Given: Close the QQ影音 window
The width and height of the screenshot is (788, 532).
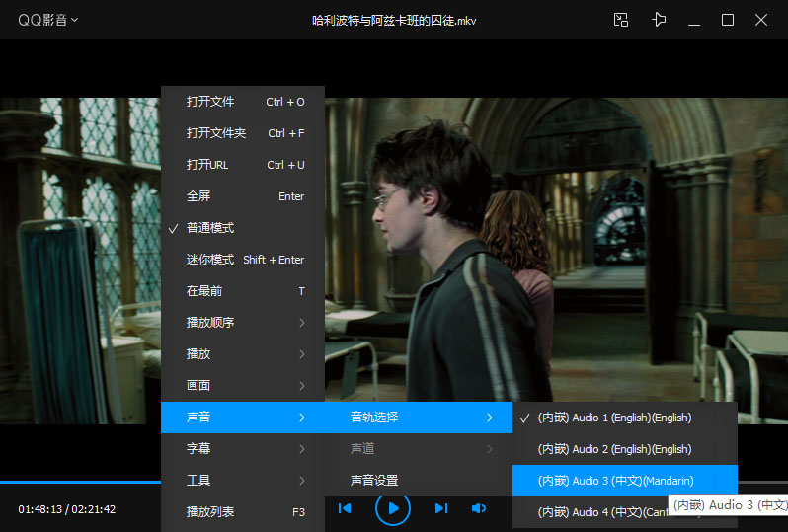Looking at the screenshot, I should click(x=761, y=20).
